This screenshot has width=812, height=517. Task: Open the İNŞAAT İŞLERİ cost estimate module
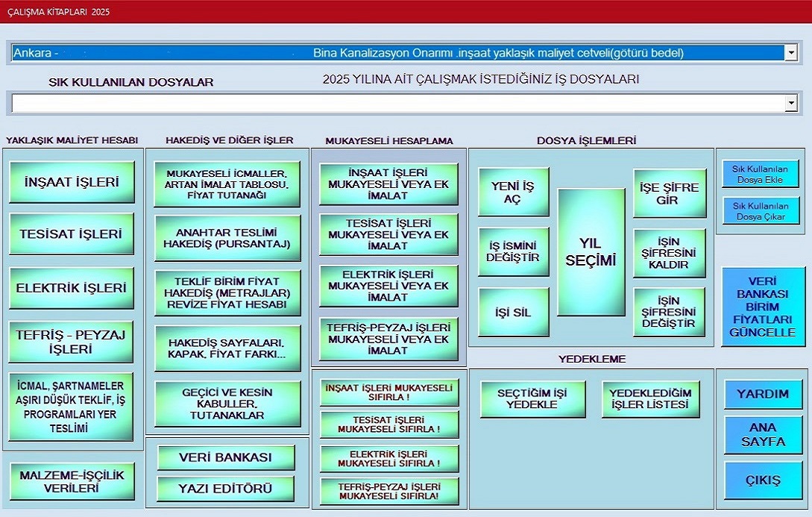pyautogui.click(x=71, y=183)
